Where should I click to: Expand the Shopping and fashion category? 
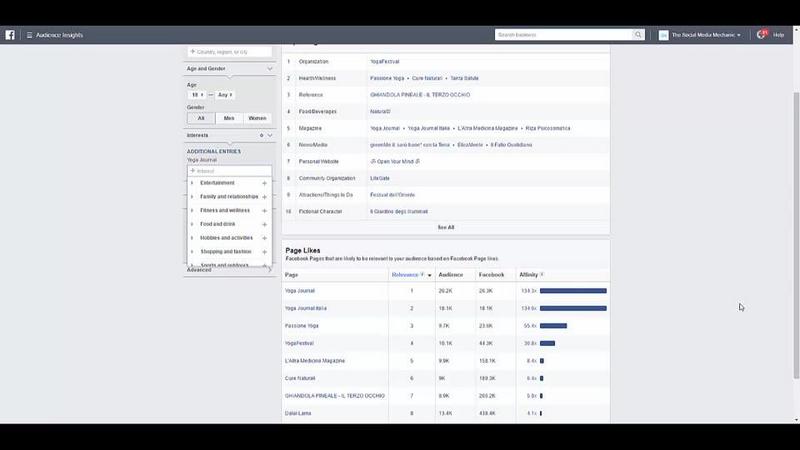click(x=192, y=252)
